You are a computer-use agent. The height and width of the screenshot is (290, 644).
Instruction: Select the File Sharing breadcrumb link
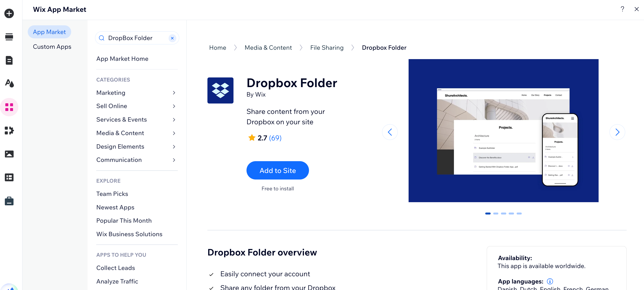pos(327,47)
